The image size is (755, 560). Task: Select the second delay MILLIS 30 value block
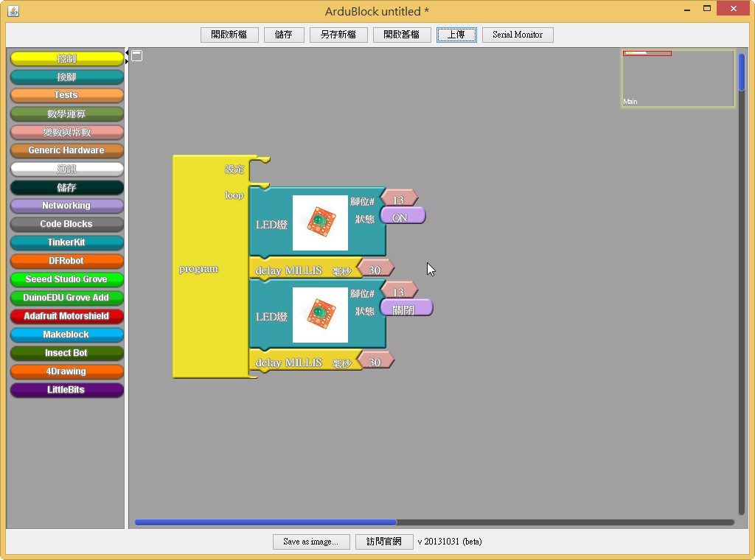coord(375,362)
